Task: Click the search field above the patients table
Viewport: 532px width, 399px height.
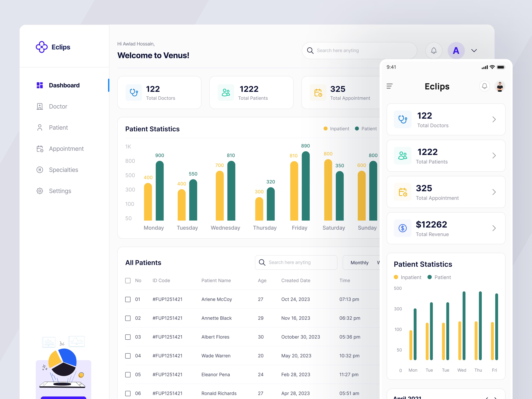Action: [296, 262]
